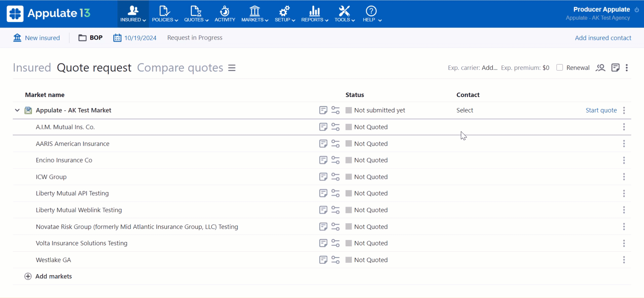Click status box for Liberty Mutual API Testing
This screenshot has height=298, width=644.
point(349,193)
